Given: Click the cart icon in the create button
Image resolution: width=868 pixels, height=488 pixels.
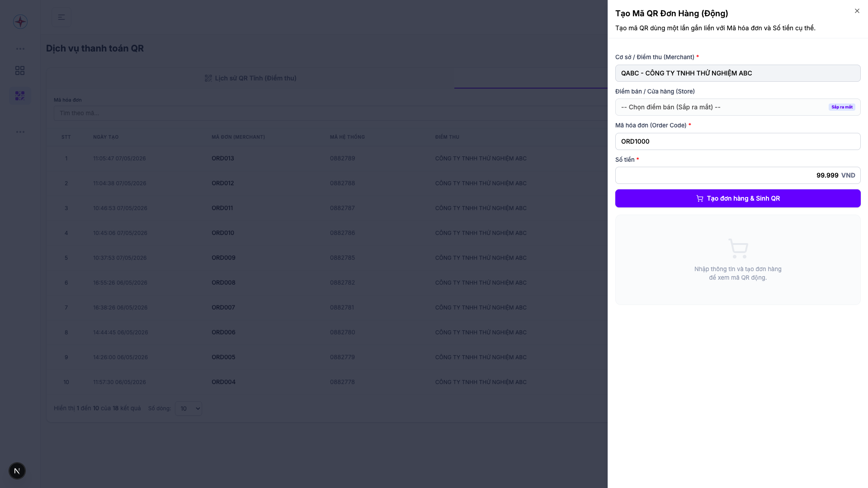Looking at the screenshot, I should [700, 198].
